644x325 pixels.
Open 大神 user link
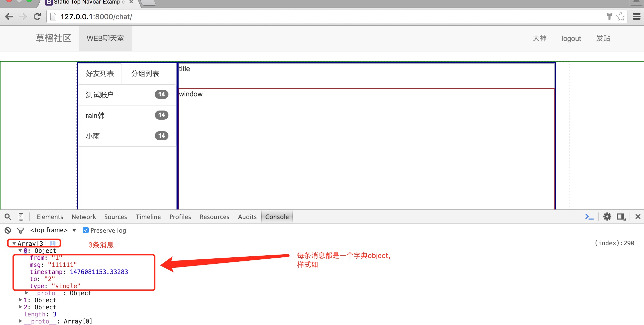(x=539, y=38)
